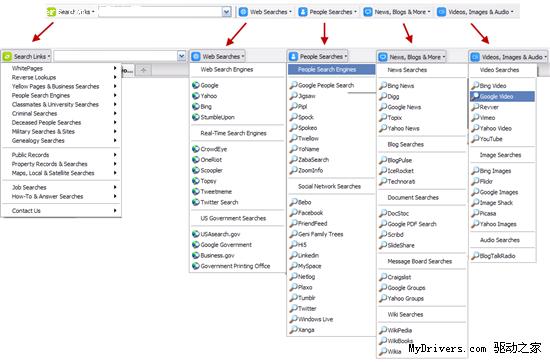
Task: Click the magnifier icon beside YouTube
Action: pos(475,139)
